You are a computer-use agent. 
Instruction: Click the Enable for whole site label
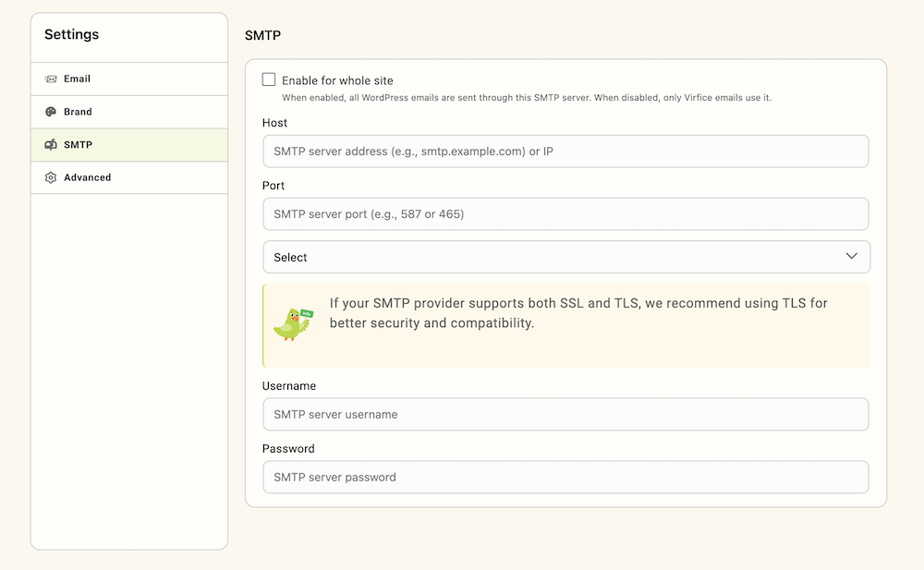pos(337,80)
